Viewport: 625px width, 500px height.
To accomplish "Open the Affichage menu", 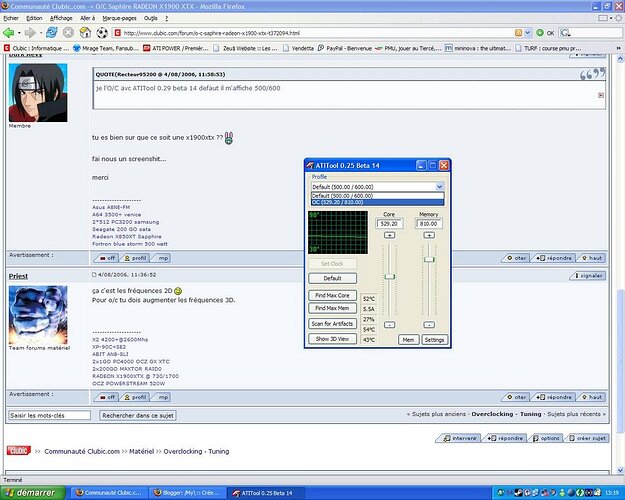I will click(x=62, y=18).
